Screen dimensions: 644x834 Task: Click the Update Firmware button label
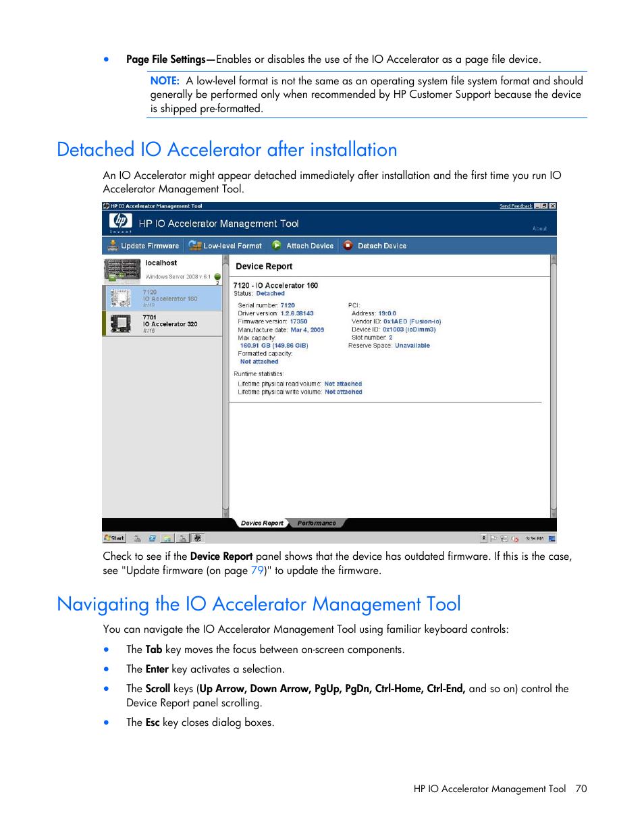click(150, 246)
